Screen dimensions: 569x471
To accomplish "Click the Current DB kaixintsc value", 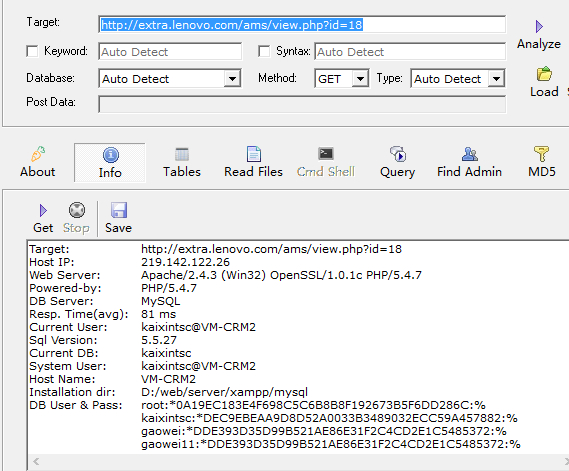I will (166, 353).
